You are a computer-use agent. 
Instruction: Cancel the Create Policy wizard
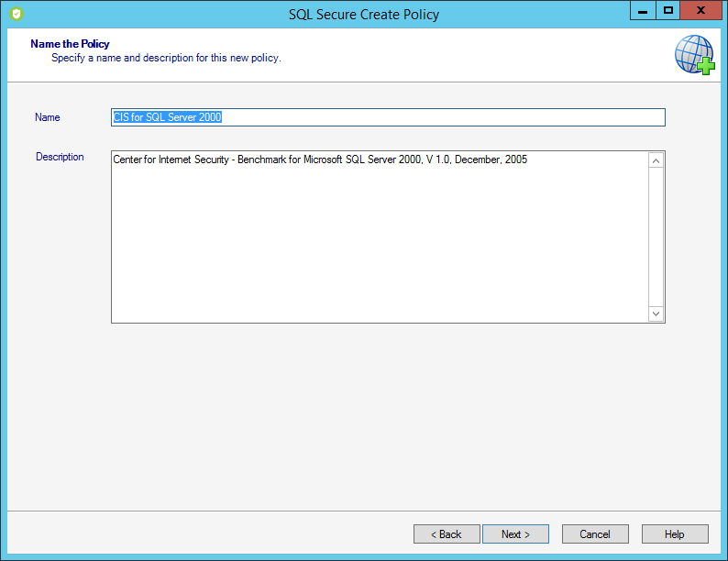(x=595, y=534)
